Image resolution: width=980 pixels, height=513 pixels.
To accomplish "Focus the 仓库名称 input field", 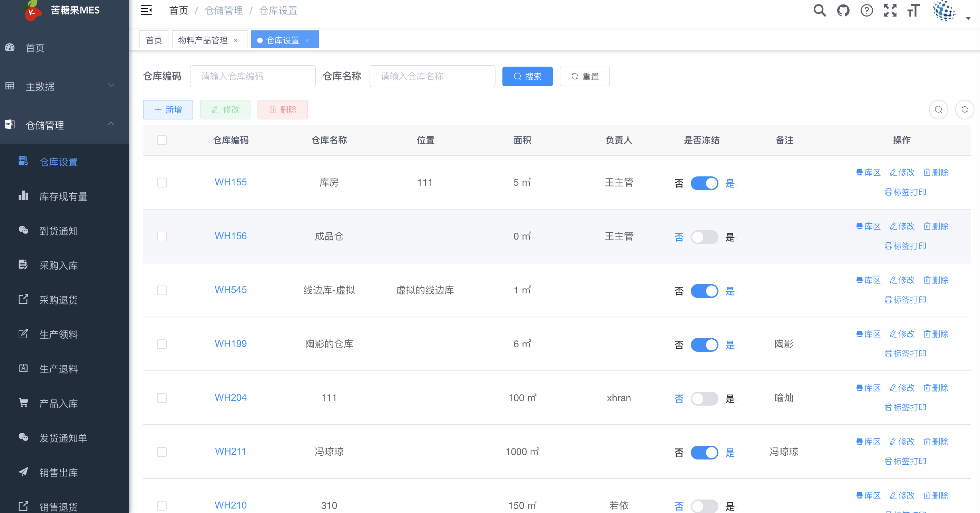I will (x=432, y=77).
